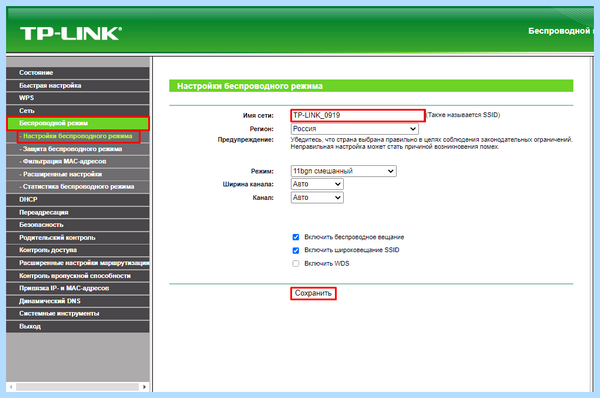Click the Сохранить button
Viewport: 600px width, 398px height.
point(313,294)
